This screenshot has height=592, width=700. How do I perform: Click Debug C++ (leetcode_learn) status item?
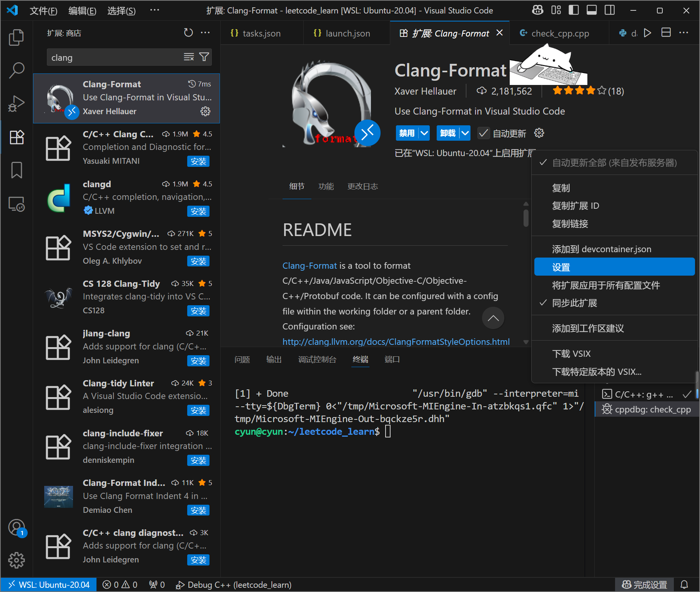pos(233,585)
